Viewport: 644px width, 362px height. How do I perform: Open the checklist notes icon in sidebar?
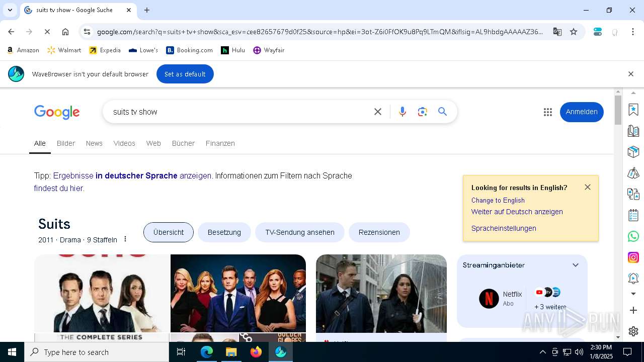tap(633, 215)
